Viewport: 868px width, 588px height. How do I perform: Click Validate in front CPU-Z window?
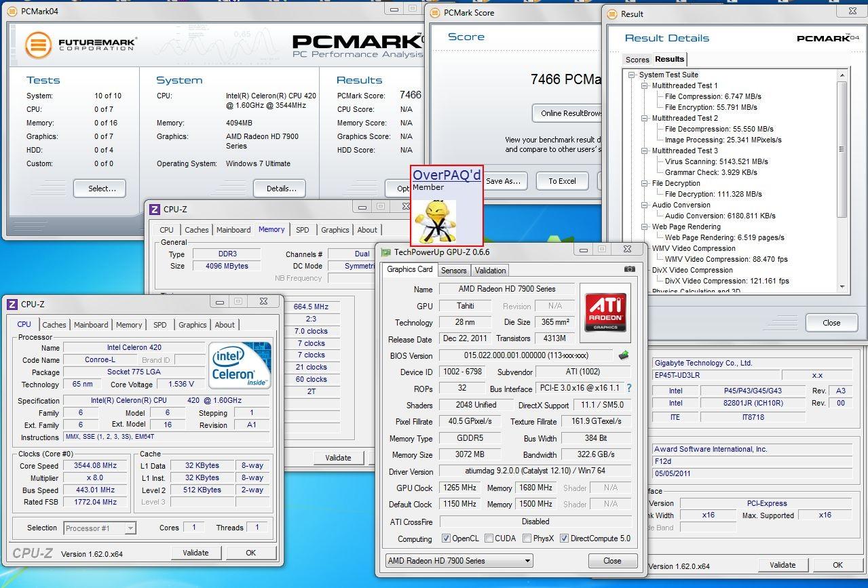coord(195,553)
